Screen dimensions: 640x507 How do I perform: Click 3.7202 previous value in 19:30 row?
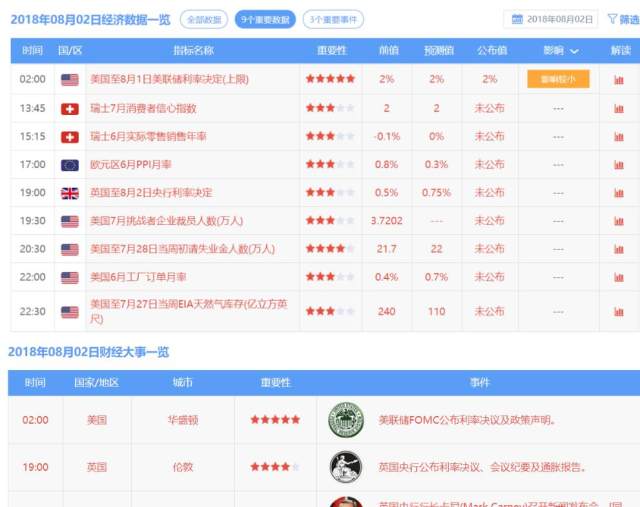point(387,221)
